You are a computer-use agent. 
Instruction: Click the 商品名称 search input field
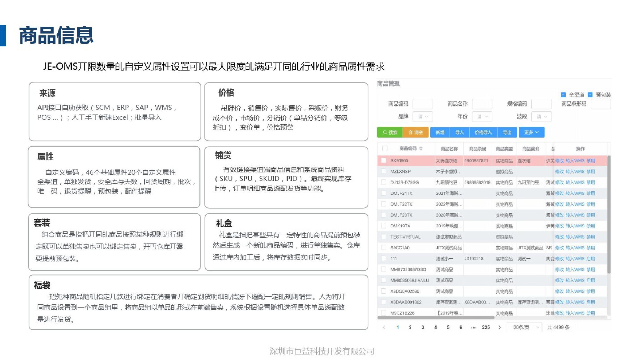(482, 104)
